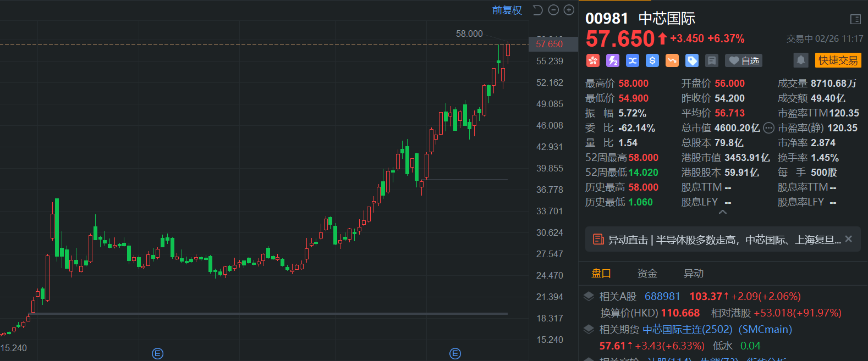868x361 pixels.
Task: Switch to the 异动 tab
Action: (693, 273)
